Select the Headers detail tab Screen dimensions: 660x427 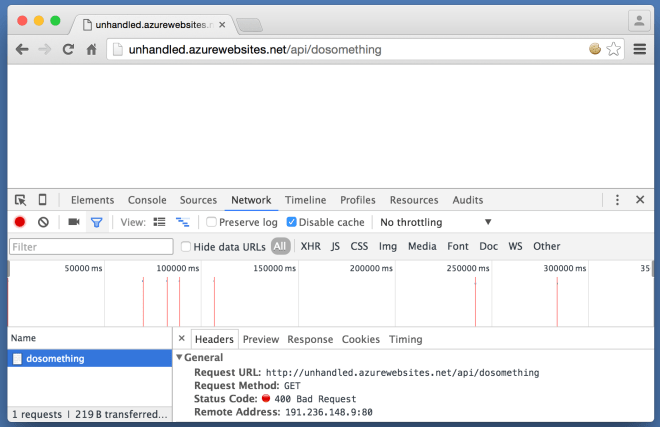tap(214, 339)
